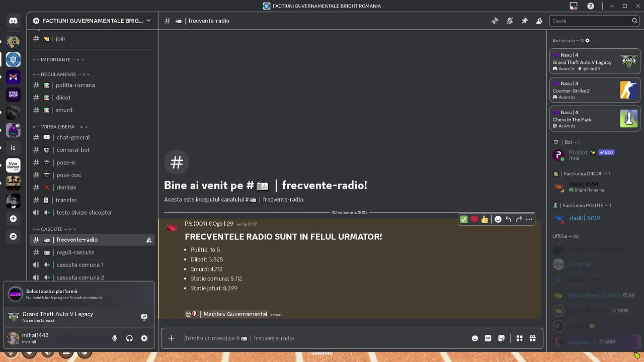644x362 pixels.
Task: Open Grand Theft Auto V Legacy activity card
Action: coord(595,61)
